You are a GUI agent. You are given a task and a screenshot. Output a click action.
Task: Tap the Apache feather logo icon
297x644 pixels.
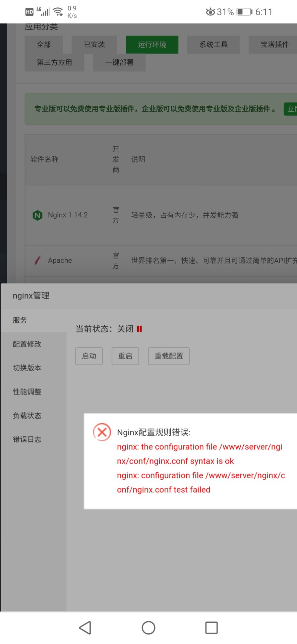click(38, 261)
